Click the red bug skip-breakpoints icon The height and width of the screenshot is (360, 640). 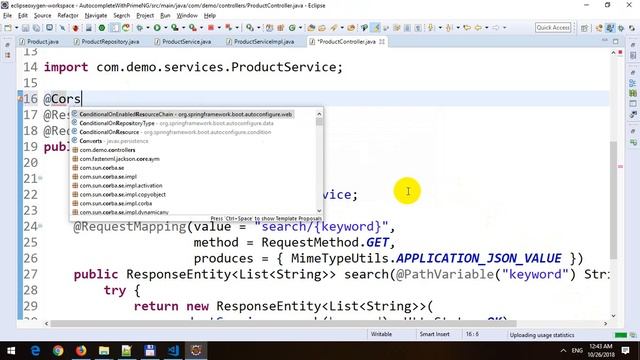[76, 28]
